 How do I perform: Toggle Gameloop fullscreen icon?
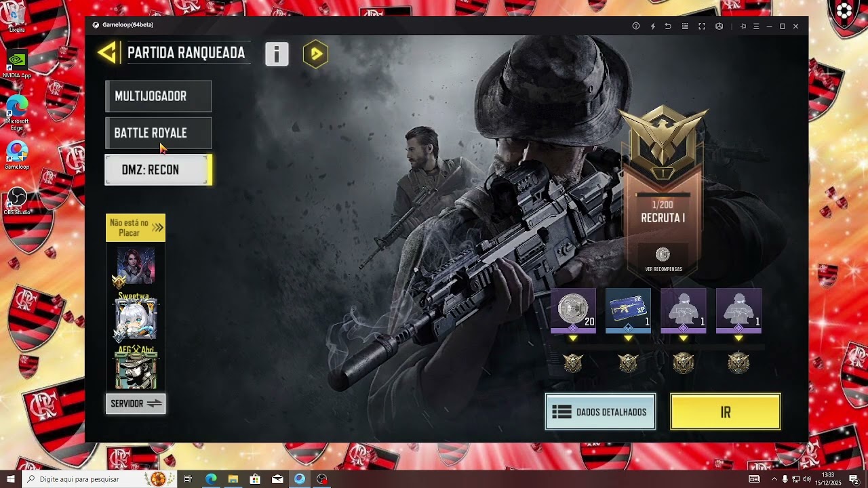(702, 26)
